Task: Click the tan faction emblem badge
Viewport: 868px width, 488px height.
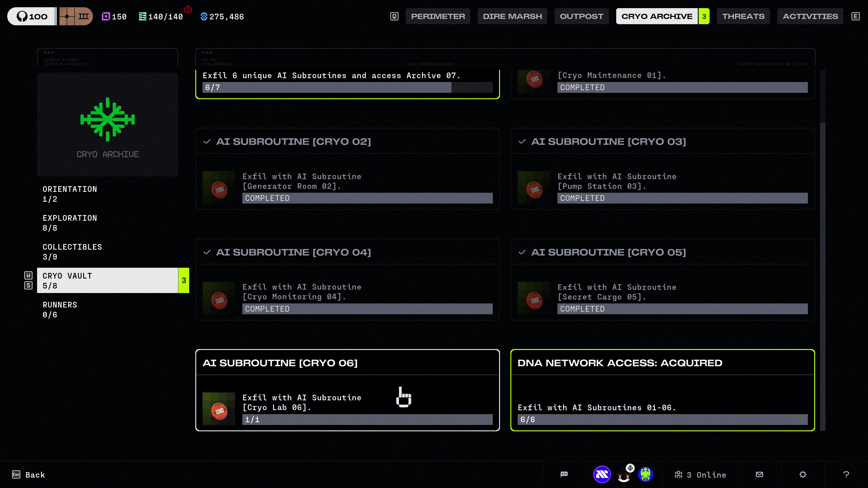Action: pos(76,16)
